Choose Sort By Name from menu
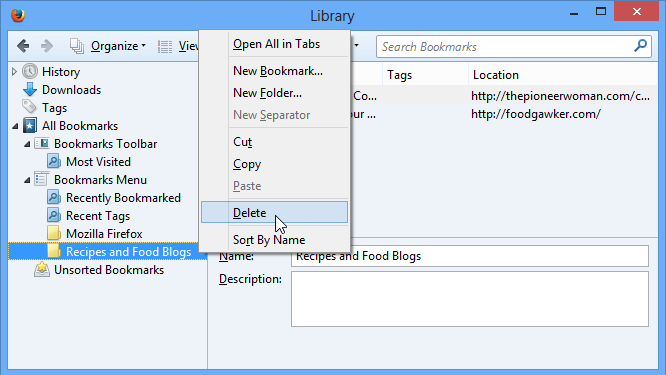This screenshot has height=375, width=666. point(274,240)
